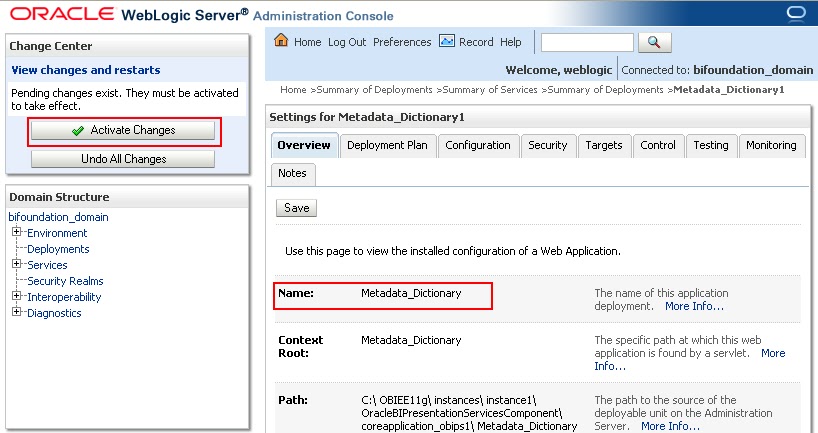This screenshot has width=818, height=433.
Task: Click the Home link in toolbar
Action: click(308, 42)
